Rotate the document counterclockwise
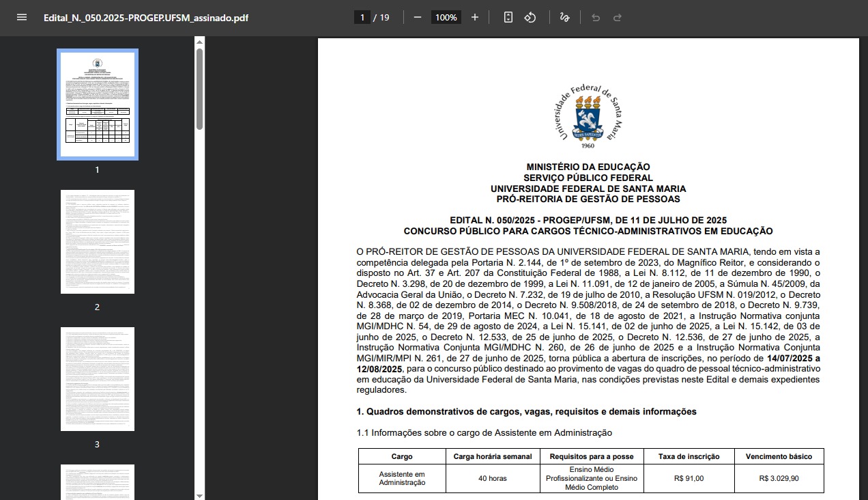This screenshot has width=868, height=500. [x=530, y=17]
